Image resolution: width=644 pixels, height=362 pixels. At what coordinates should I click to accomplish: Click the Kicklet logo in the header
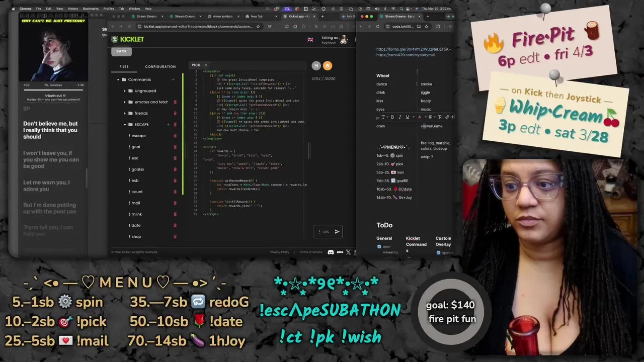[128, 39]
